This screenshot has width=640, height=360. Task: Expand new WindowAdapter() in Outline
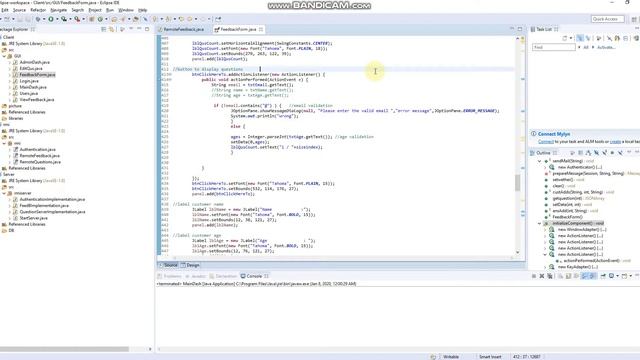click(545, 230)
